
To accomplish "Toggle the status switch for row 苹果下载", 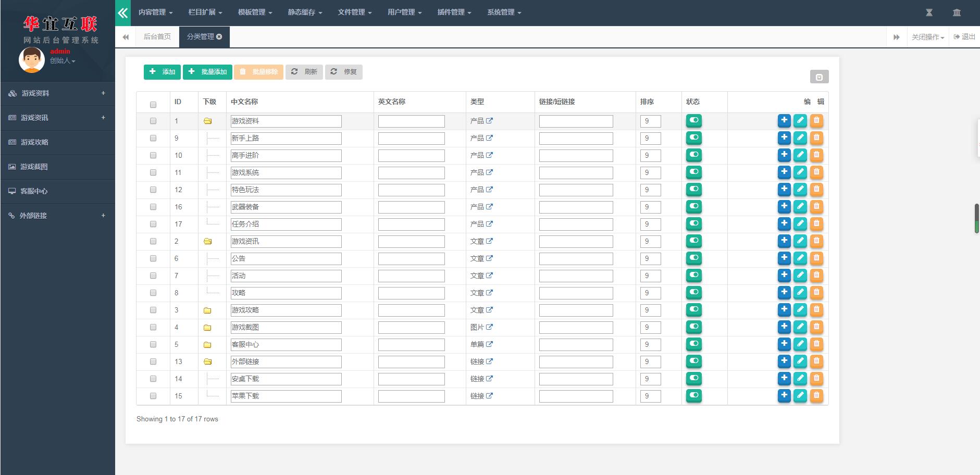I will point(694,396).
